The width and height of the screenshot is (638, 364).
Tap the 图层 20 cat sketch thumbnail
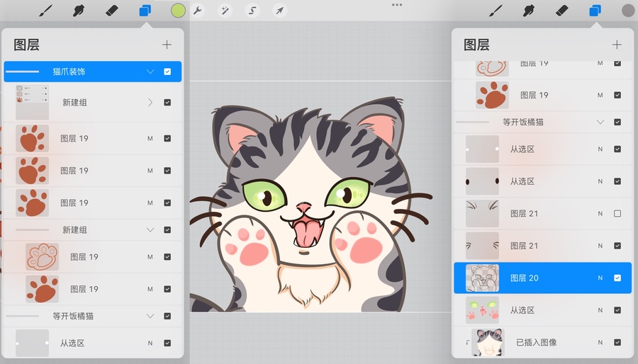(x=482, y=278)
